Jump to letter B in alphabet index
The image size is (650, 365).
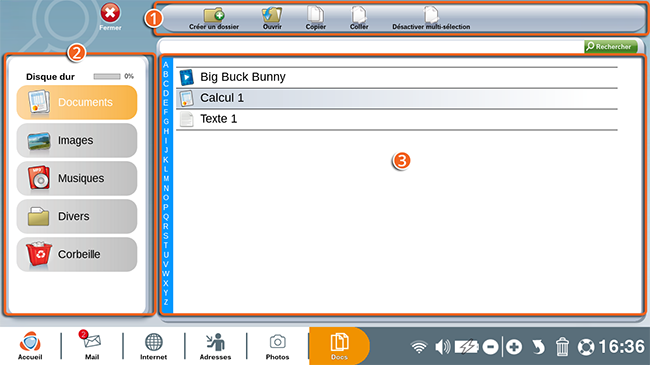[x=166, y=75]
